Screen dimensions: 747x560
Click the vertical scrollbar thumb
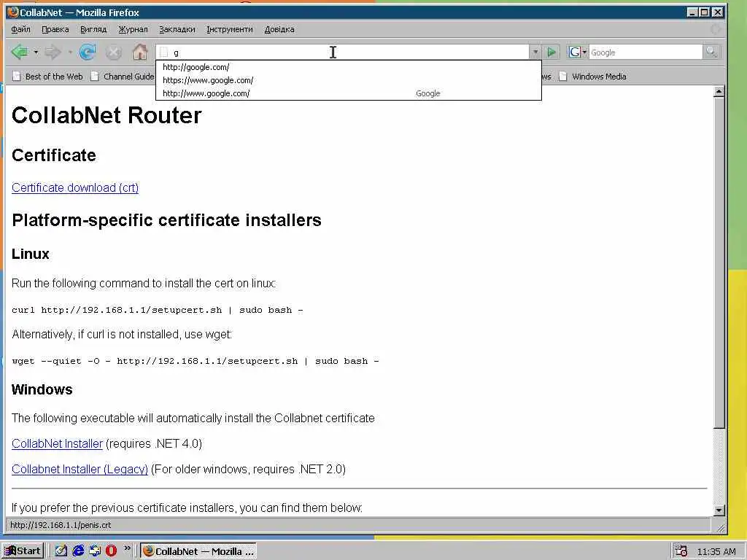pos(719,262)
